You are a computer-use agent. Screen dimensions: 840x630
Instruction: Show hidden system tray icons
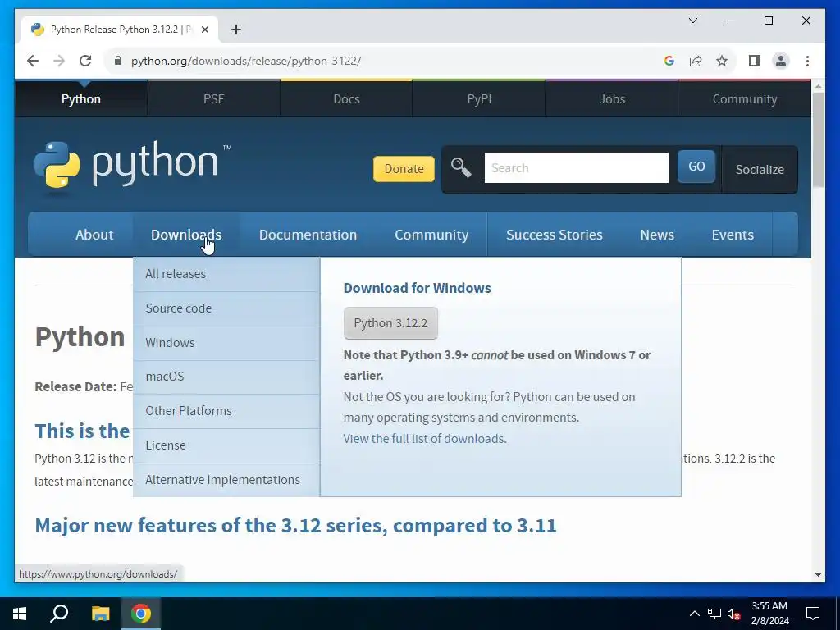[x=694, y=614]
